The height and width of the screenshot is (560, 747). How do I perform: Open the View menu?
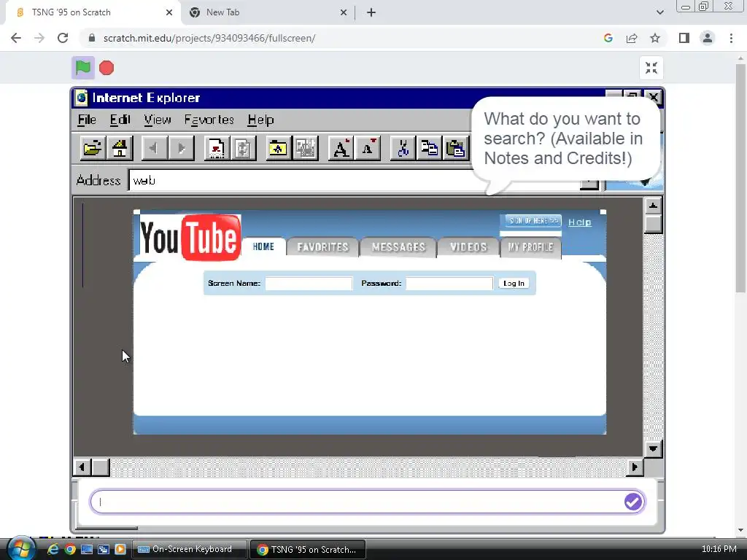pos(158,120)
